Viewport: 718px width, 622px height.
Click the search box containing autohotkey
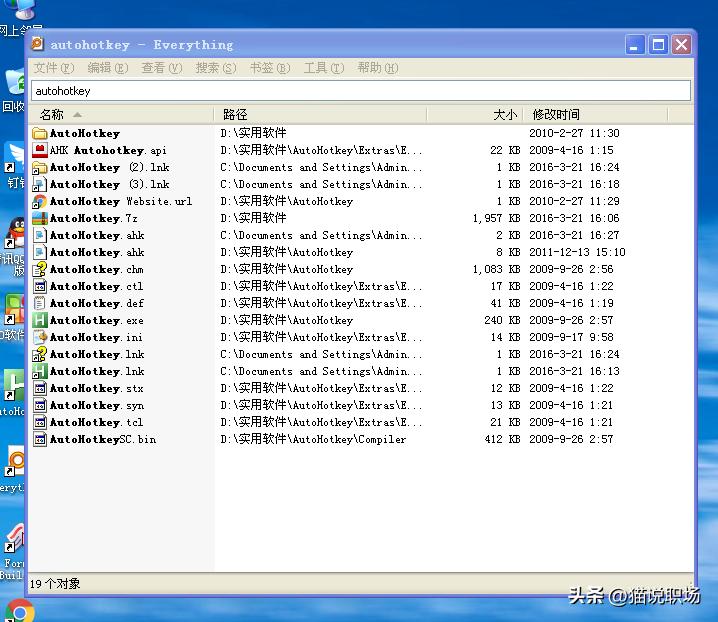point(360,91)
